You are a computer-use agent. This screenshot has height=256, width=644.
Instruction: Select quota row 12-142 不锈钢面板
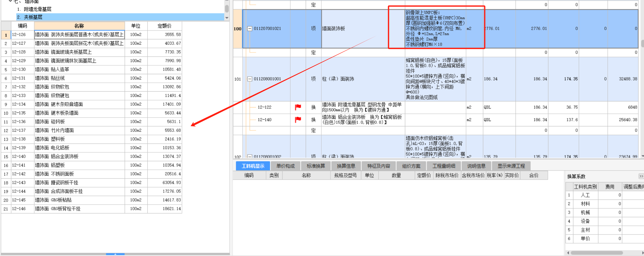click(x=91, y=174)
